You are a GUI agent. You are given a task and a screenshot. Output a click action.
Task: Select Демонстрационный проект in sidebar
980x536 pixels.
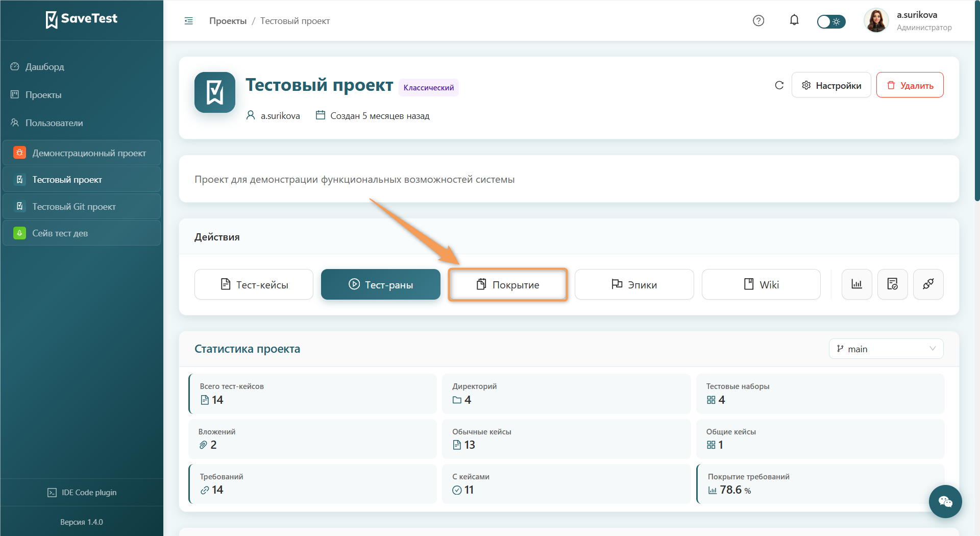pyautogui.click(x=82, y=153)
